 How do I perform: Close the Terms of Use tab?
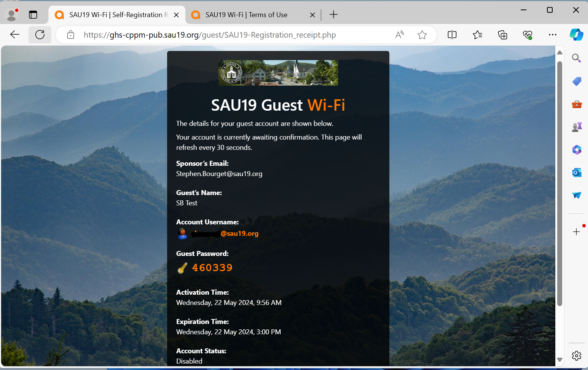click(312, 15)
